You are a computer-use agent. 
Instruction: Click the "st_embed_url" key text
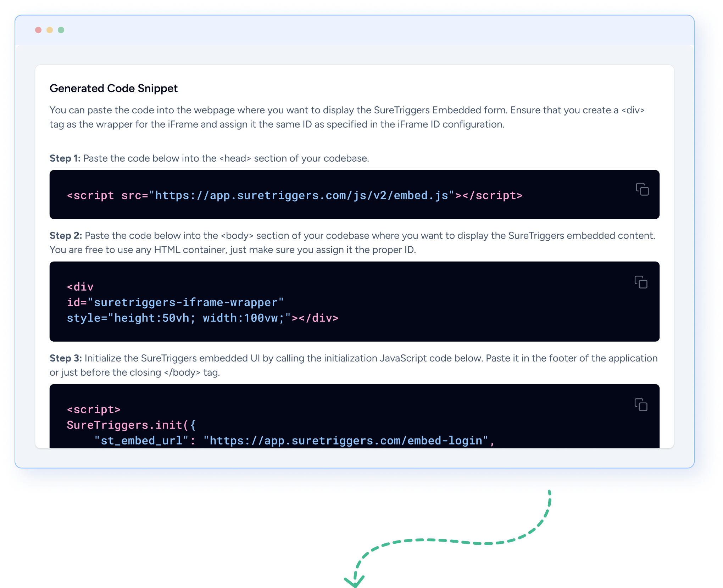141,441
